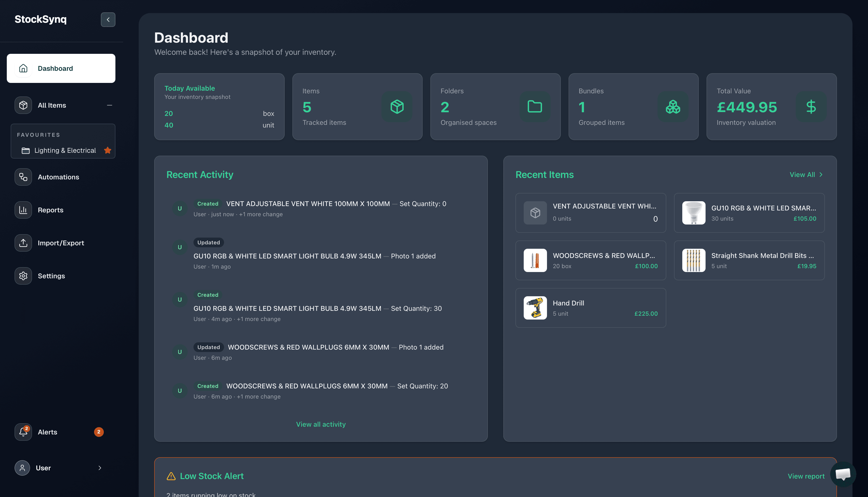The width and height of the screenshot is (868, 497).
Task: Click the Import/Export upload icon
Action: [x=23, y=243]
